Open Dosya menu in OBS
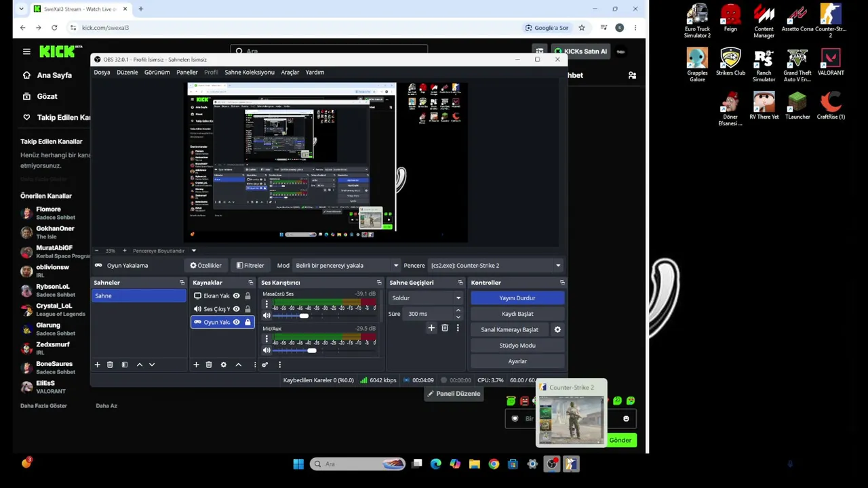The width and height of the screenshot is (868, 488). click(x=102, y=73)
